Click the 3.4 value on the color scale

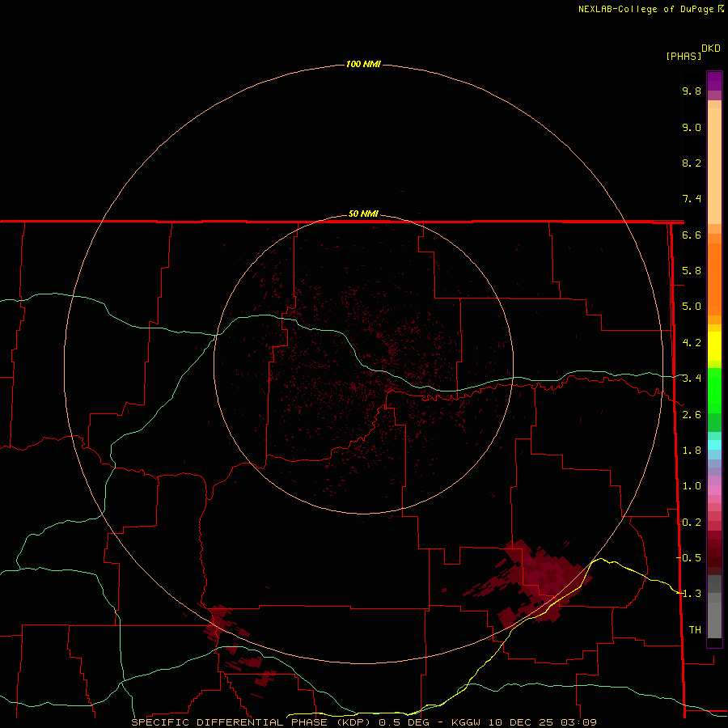(x=692, y=379)
